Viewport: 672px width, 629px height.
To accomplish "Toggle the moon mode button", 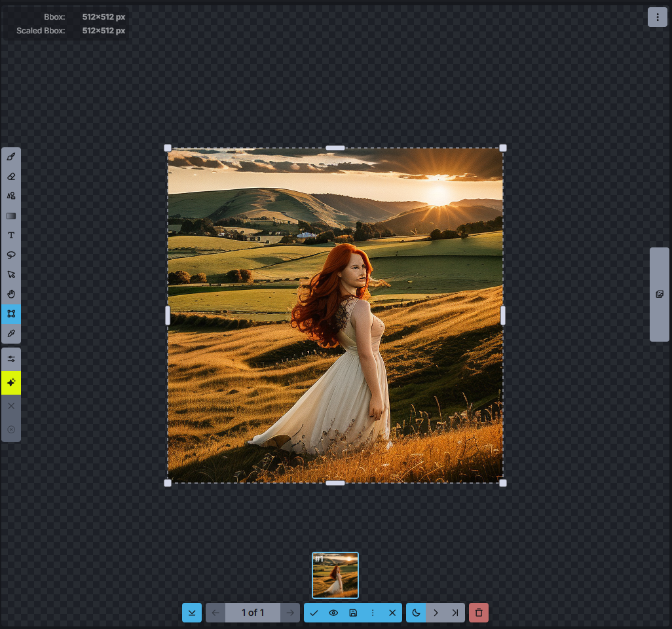I will (416, 613).
